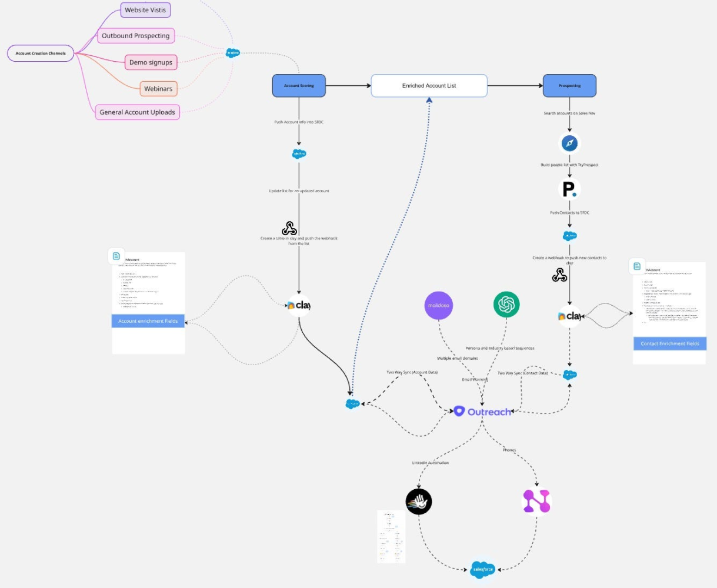Click 'Create a table in clay' label

299,241
